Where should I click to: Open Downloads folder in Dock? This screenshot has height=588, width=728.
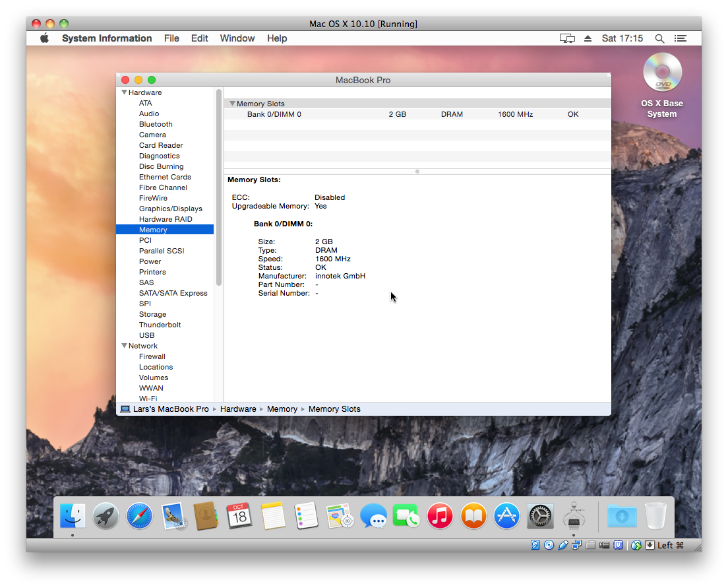pyautogui.click(x=622, y=516)
